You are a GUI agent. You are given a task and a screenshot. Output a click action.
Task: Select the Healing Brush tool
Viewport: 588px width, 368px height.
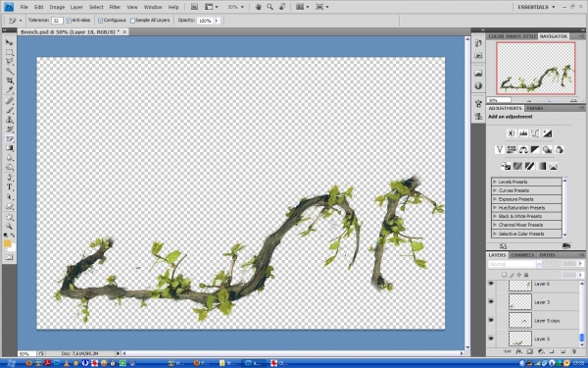point(10,100)
